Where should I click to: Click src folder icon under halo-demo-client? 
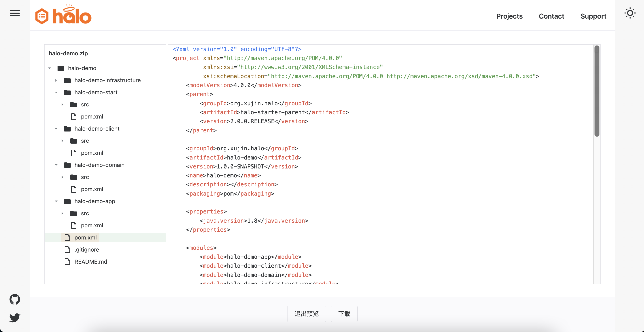coord(74,141)
